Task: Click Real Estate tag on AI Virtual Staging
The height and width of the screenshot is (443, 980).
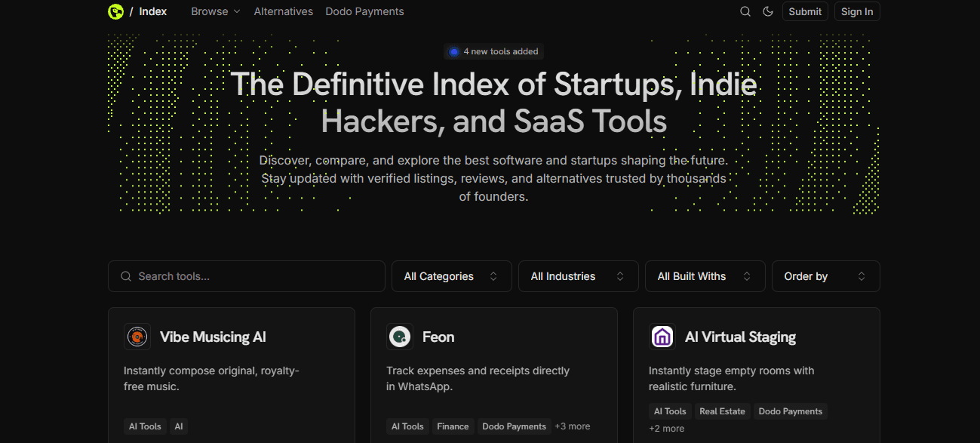Action: (722, 411)
